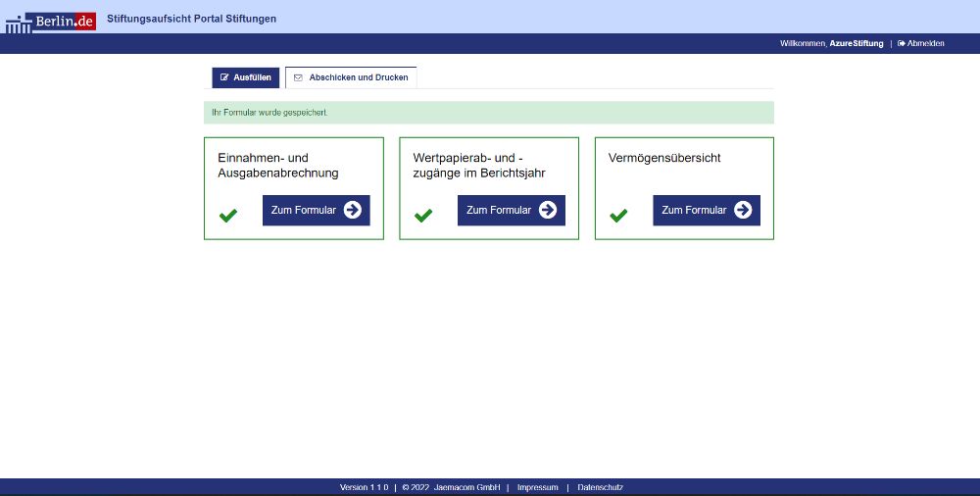980x496 pixels.
Task: Click the arrow icon in the Wertpapierab- und -zugänge card
Action: (x=548, y=210)
